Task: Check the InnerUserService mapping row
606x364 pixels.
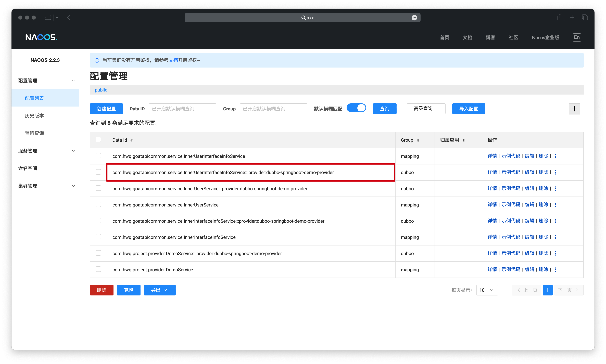Action: click(x=98, y=204)
